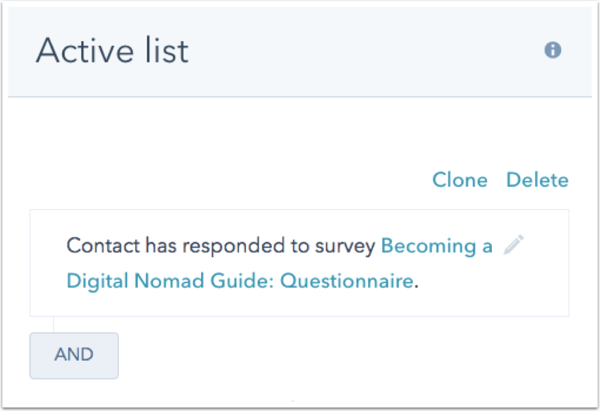Add another condition with the AND button
Image resolution: width=600 pixels, height=411 pixels.
coord(74,355)
